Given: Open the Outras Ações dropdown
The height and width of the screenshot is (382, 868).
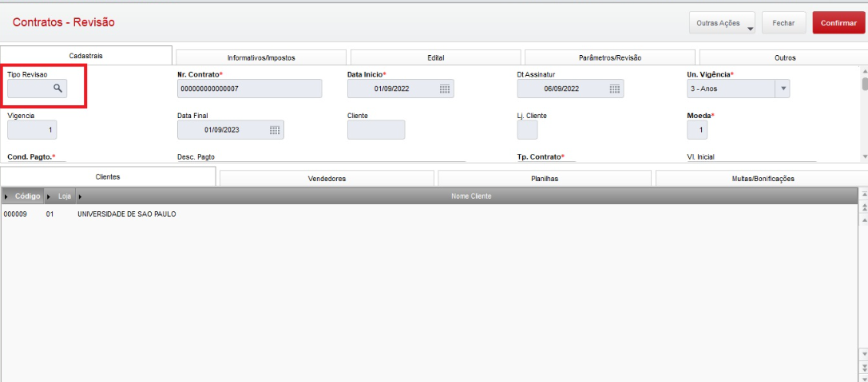Looking at the screenshot, I should [x=722, y=23].
